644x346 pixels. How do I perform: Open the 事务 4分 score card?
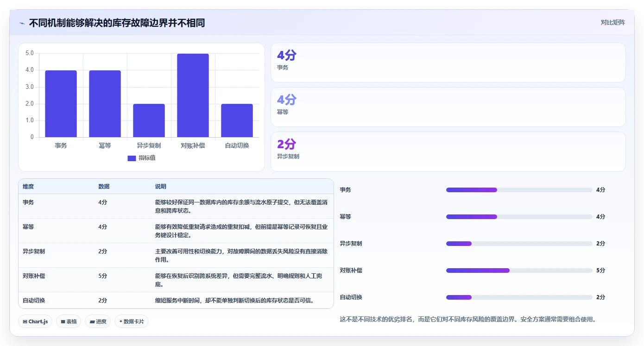pos(448,63)
